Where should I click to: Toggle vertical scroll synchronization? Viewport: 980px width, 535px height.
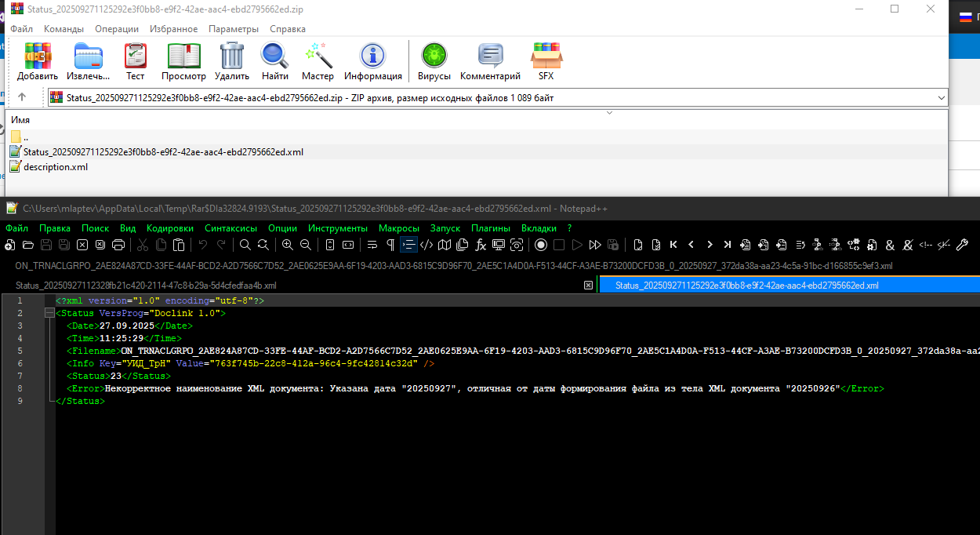click(330, 245)
